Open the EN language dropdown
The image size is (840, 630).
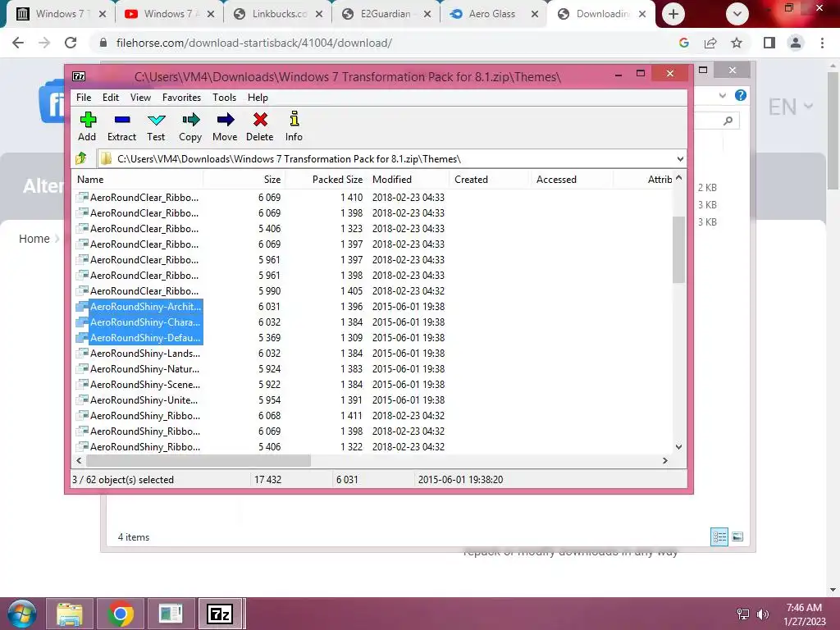[x=791, y=107]
